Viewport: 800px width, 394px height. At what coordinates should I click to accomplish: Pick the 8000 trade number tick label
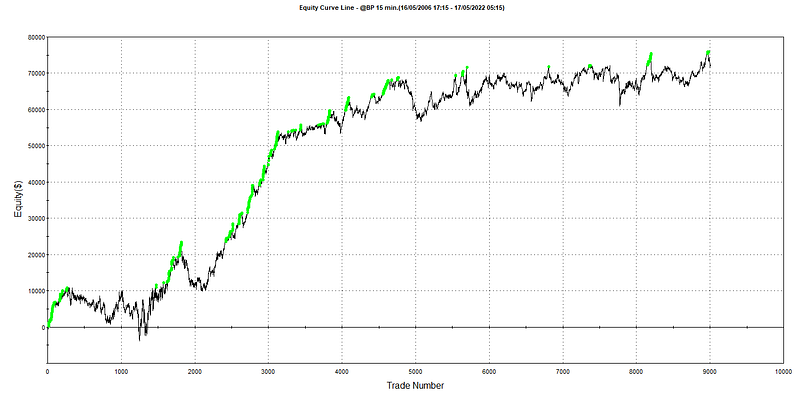[x=636, y=371]
